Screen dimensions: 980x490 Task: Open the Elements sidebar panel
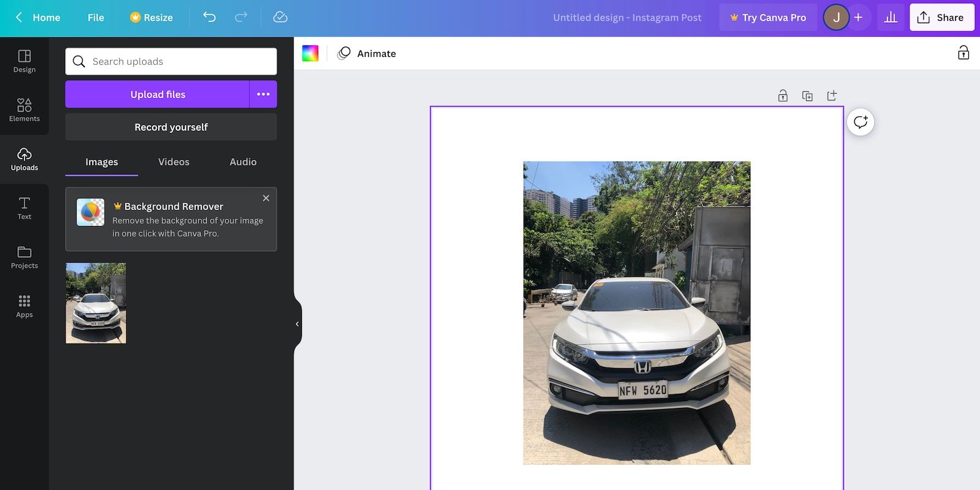click(x=24, y=110)
